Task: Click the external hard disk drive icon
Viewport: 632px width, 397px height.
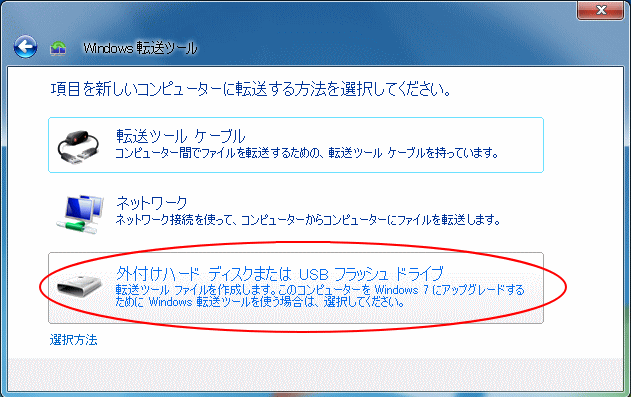Action: [79, 287]
